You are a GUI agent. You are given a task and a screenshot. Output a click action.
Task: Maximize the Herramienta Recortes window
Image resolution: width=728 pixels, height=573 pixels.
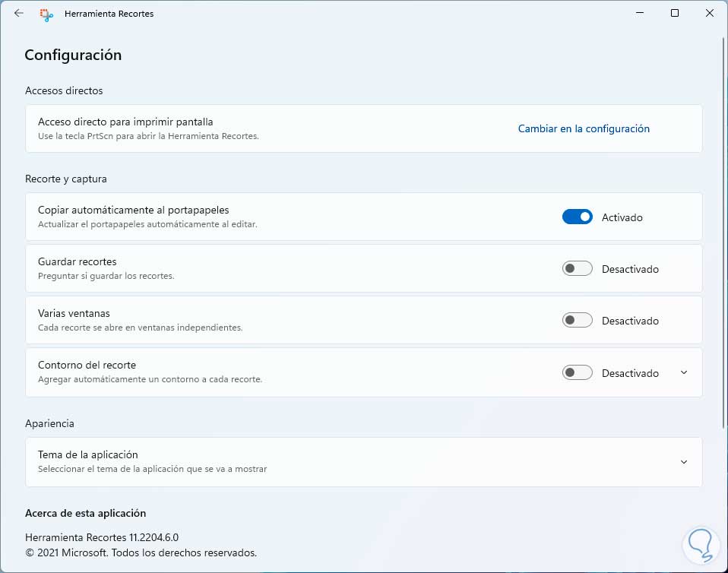675,13
